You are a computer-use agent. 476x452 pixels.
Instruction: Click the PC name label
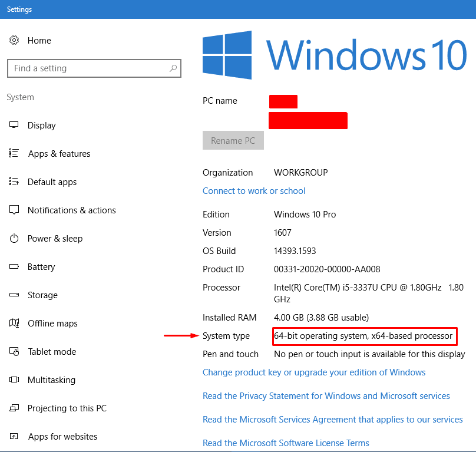220,101
